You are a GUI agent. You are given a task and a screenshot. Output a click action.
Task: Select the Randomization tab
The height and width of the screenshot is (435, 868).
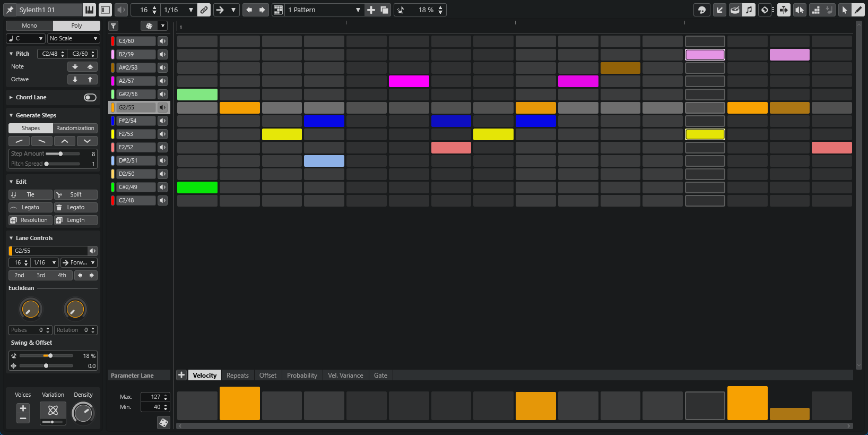click(75, 128)
